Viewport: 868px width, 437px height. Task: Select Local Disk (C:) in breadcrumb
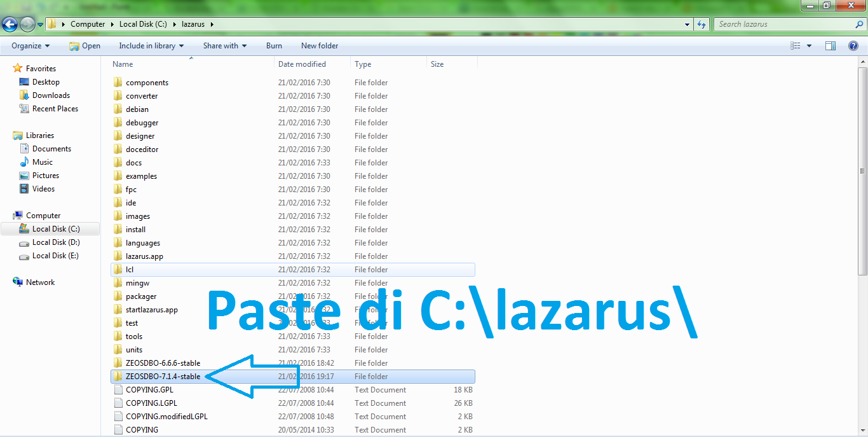(143, 24)
